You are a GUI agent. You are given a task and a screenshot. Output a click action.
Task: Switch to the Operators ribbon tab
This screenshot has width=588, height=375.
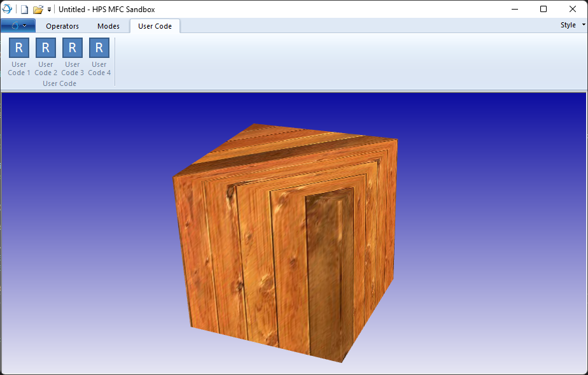(x=62, y=26)
